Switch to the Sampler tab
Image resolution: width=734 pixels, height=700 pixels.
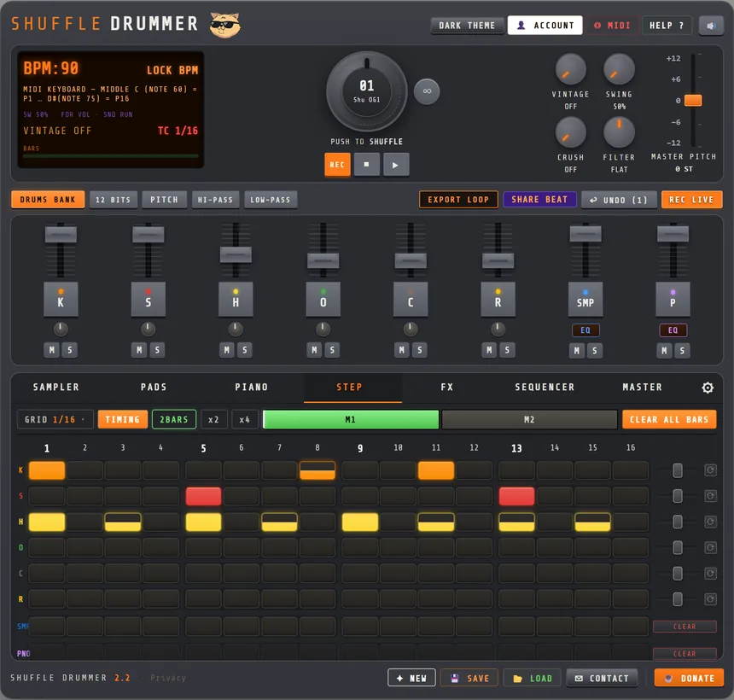coord(56,388)
